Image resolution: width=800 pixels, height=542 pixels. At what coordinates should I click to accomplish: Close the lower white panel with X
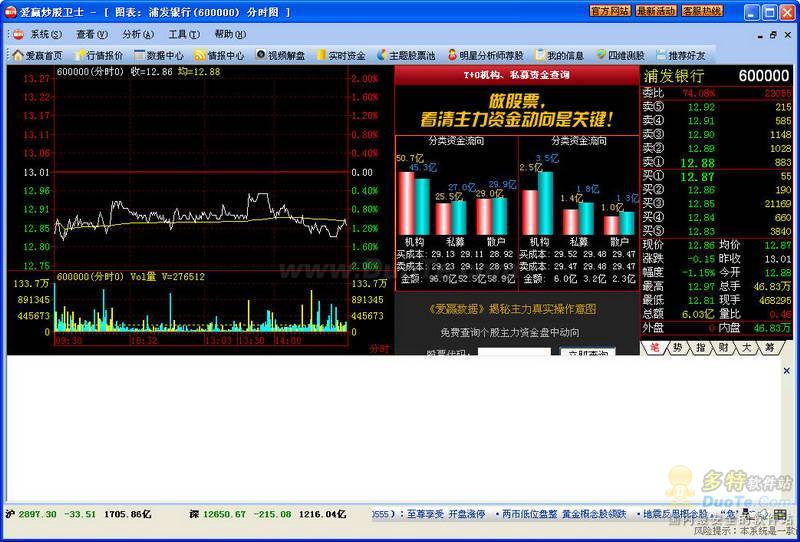786,371
